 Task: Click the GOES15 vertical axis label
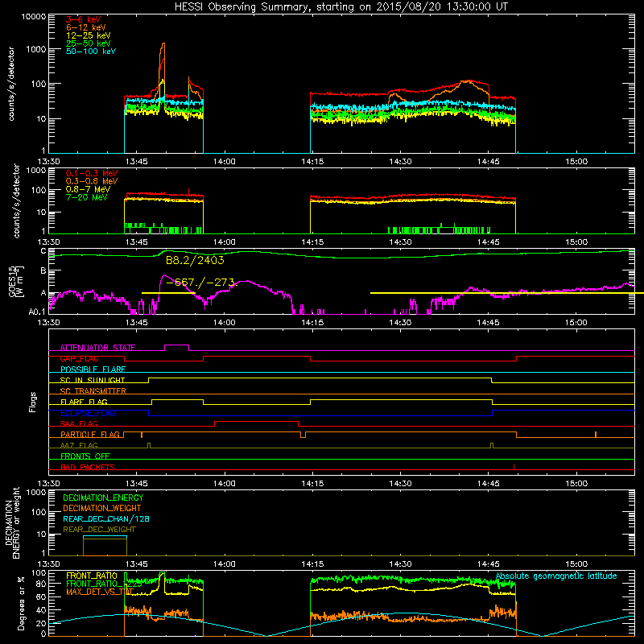16,281
